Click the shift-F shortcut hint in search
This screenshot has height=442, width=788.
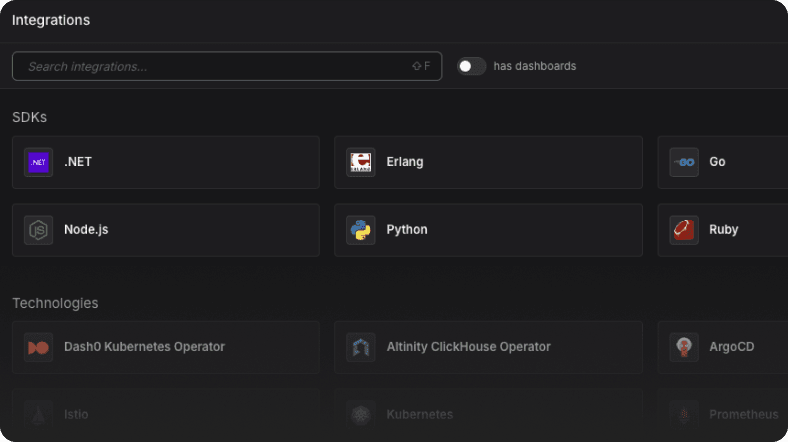(421, 66)
